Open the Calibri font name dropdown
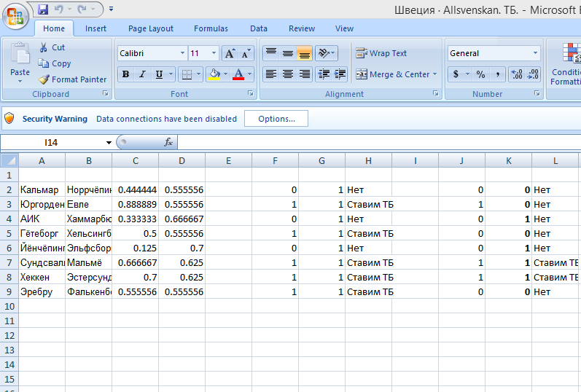The image size is (581, 392). tap(182, 53)
